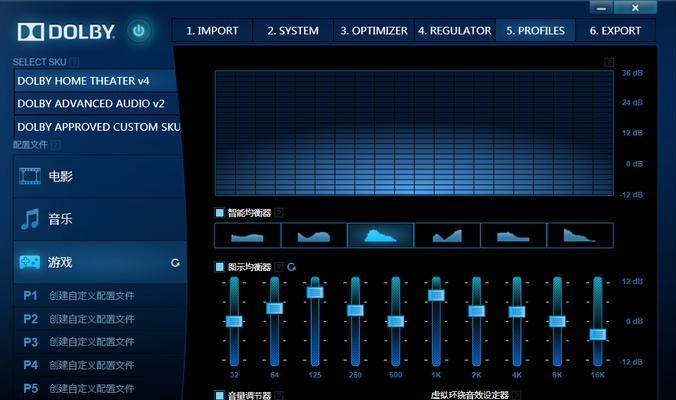Image resolution: width=676 pixels, height=400 pixels.
Task: Minimize the Dolby window
Action: (601, 8)
